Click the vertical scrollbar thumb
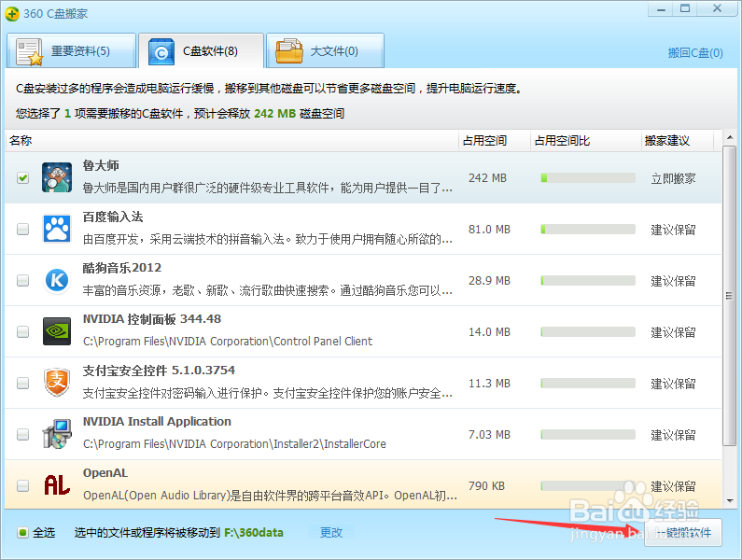This screenshot has height=560, width=742. pyautogui.click(x=730, y=295)
